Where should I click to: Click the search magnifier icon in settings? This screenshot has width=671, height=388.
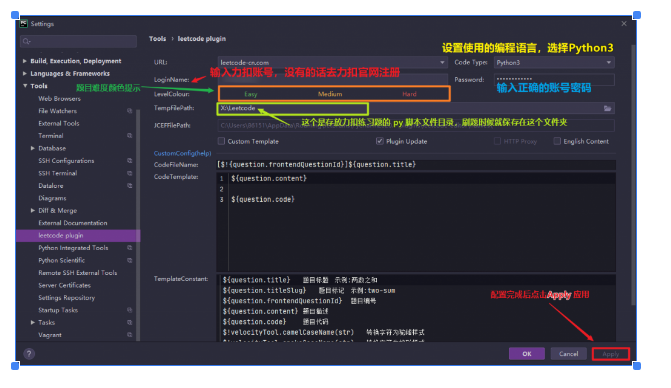pos(27,41)
